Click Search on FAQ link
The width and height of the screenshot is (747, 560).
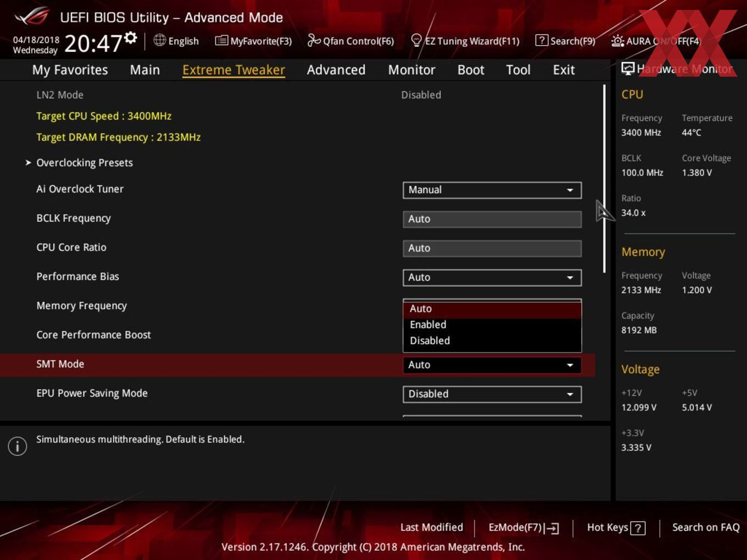(x=706, y=528)
